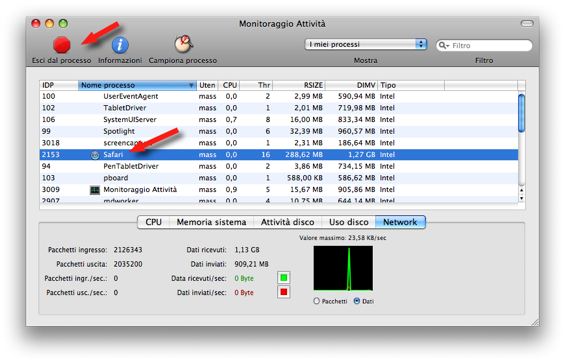Click the 833,34 MB value
This screenshot has width=565, height=362.
tap(356, 120)
